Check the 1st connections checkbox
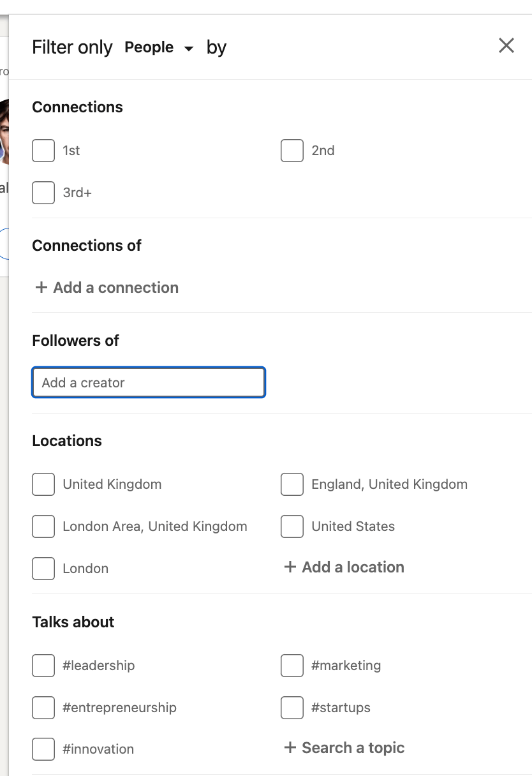This screenshot has width=532, height=776. (x=43, y=151)
